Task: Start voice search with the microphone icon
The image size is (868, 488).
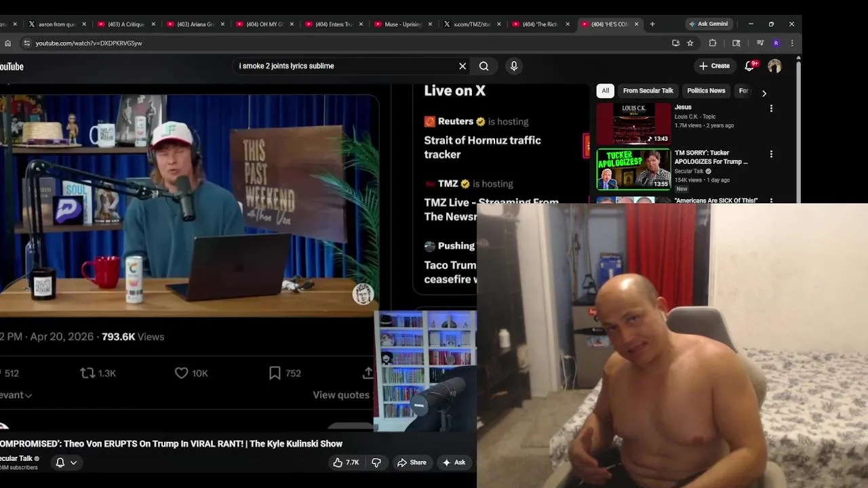Action: [514, 66]
